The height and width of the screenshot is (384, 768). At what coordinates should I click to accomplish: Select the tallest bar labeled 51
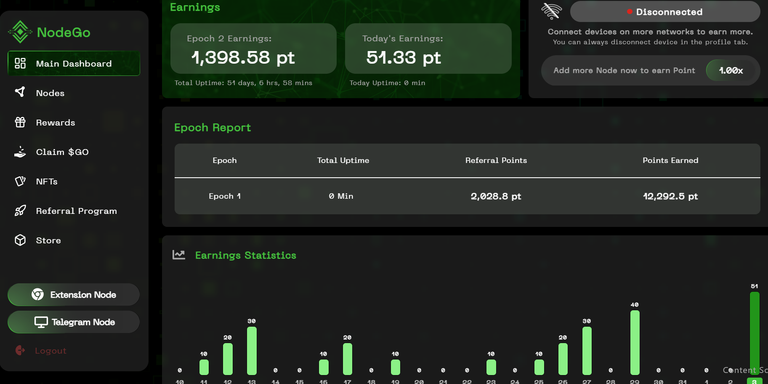click(754, 333)
